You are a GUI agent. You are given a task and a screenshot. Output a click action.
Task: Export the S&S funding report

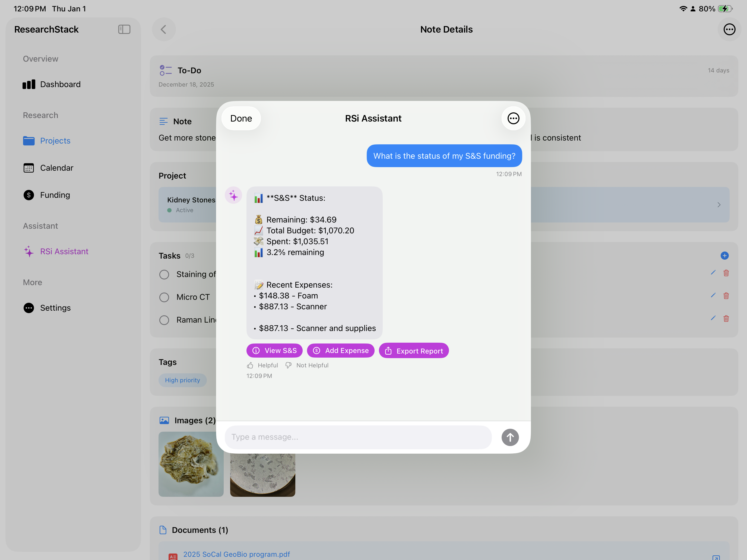414,350
